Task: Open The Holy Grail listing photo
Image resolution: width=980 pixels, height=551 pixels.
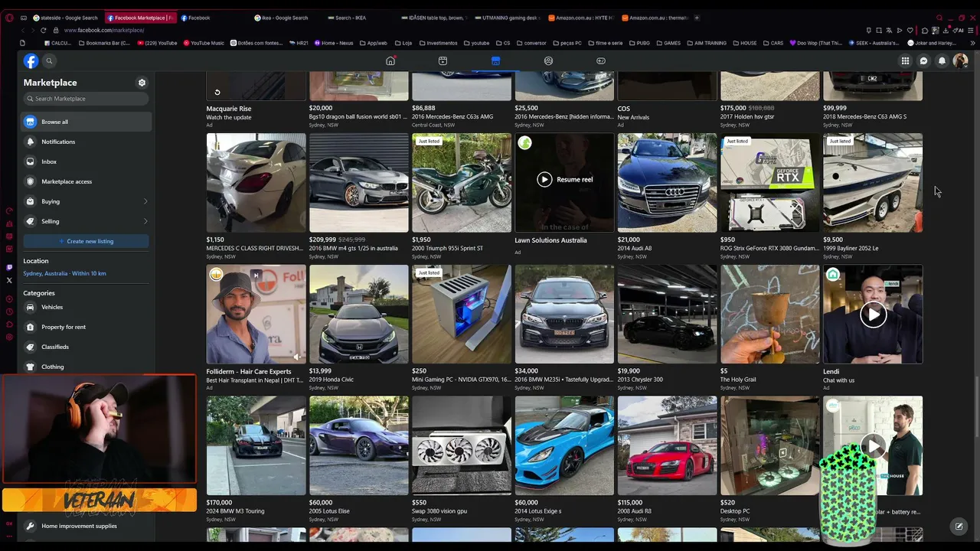Action: (769, 315)
